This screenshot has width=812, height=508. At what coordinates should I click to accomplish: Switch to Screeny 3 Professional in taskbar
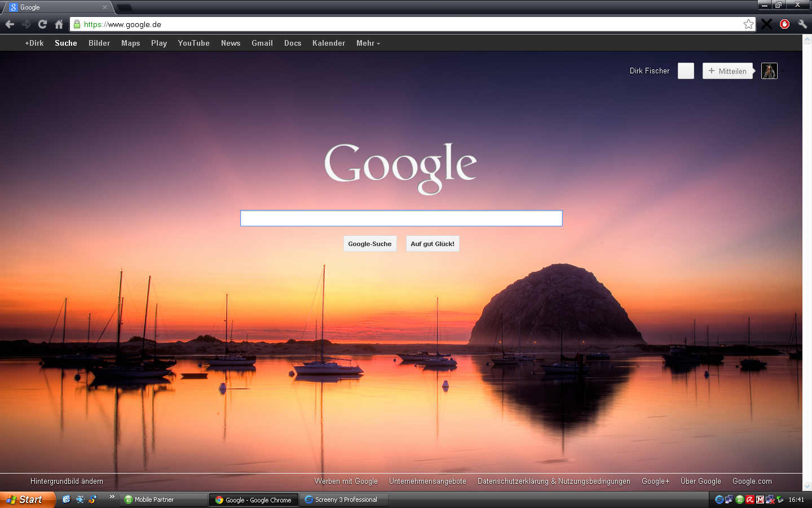point(344,500)
